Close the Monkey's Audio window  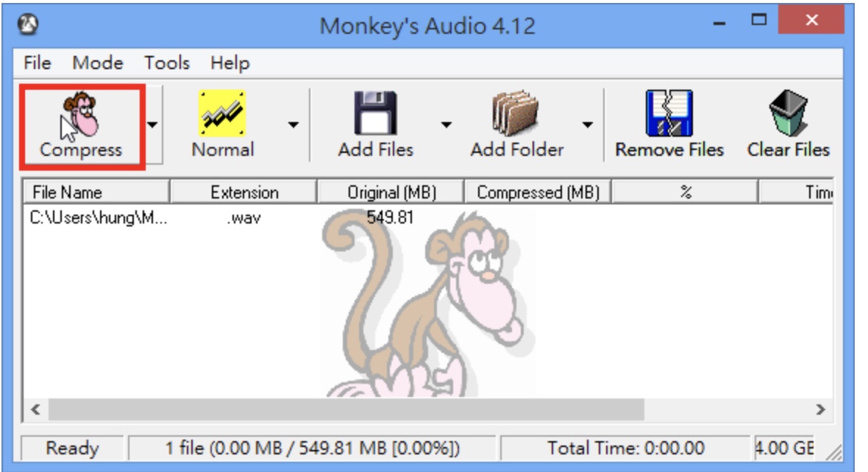[811, 21]
